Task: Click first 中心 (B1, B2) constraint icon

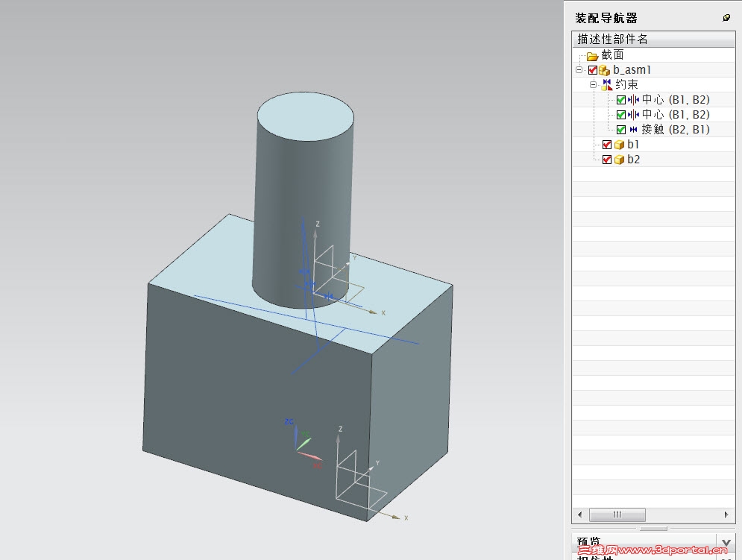Action: 633,99
